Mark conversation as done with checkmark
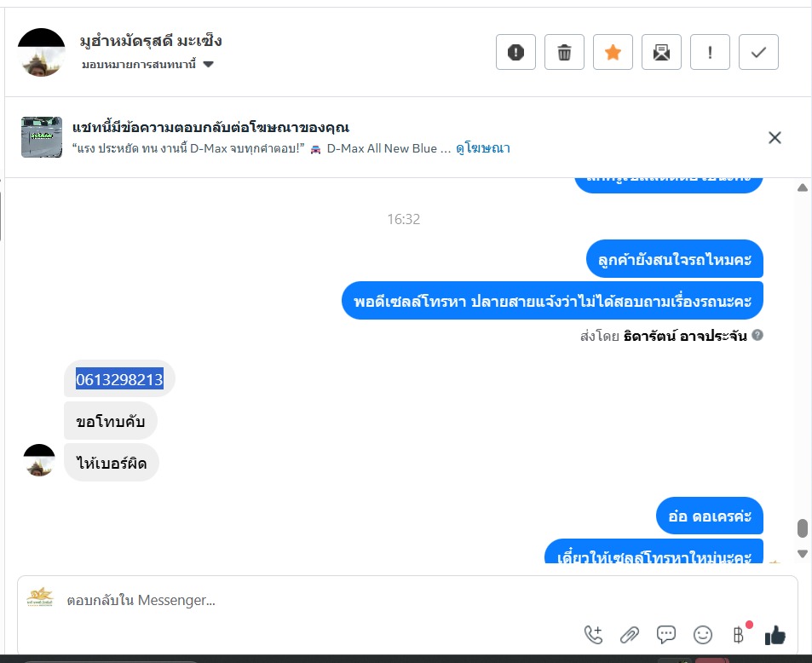The height and width of the screenshot is (663, 812). [758, 52]
